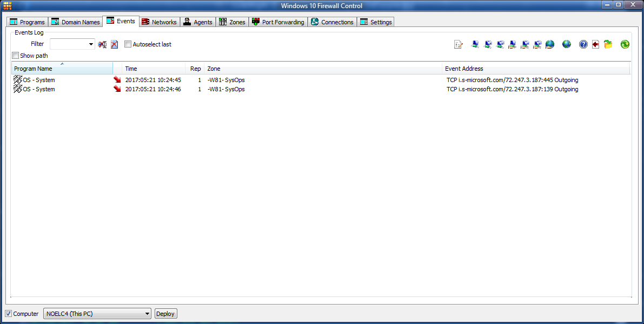The image size is (644, 324).
Task: Click the red X clear-events document icon
Action: 114,44
